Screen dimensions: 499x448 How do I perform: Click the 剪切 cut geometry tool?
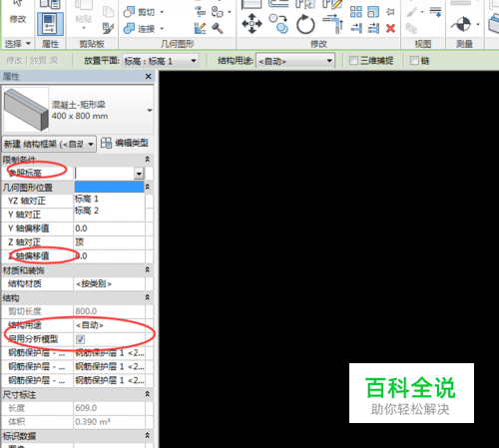coord(139,12)
